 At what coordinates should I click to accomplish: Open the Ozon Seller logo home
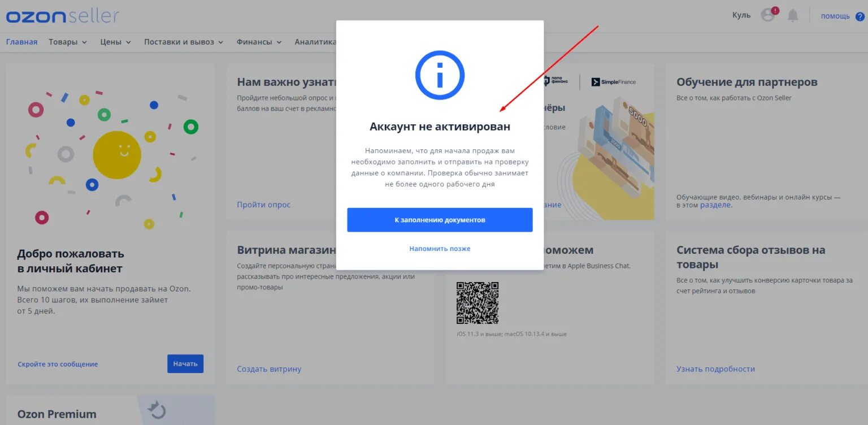click(x=62, y=16)
